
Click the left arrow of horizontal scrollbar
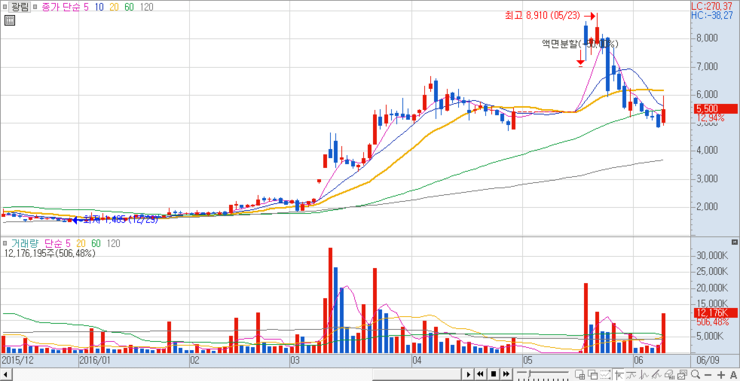click(x=4, y=374)
